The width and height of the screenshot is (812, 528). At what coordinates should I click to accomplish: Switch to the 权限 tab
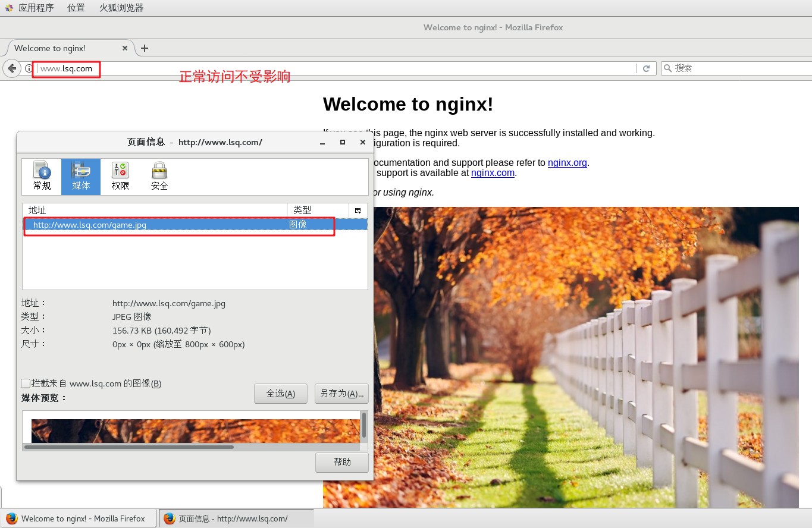(120, 177)
